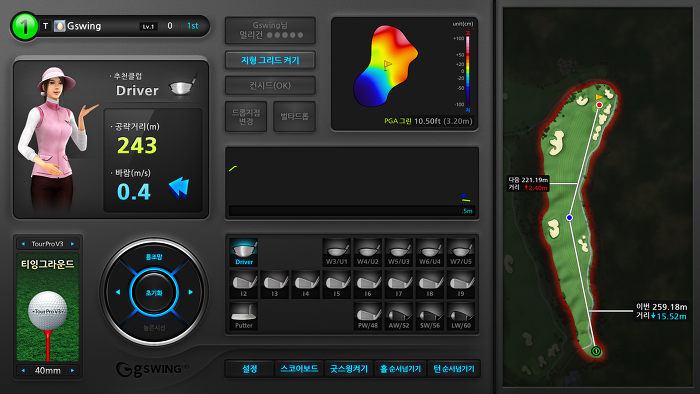The width and height of the screenshot is (700, 394).
Task: Choose the I6 iron club
Action: 368,284
